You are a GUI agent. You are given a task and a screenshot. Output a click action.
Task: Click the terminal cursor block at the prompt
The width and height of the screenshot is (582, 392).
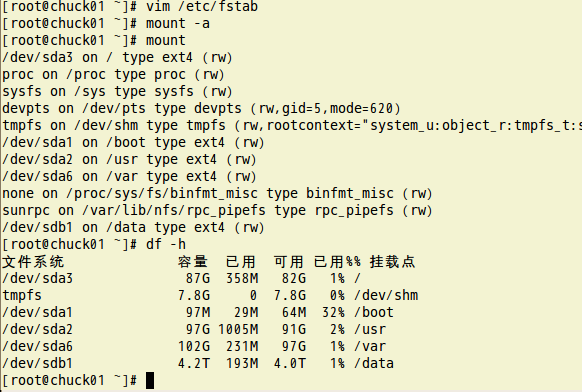click(x=150, y=380)
